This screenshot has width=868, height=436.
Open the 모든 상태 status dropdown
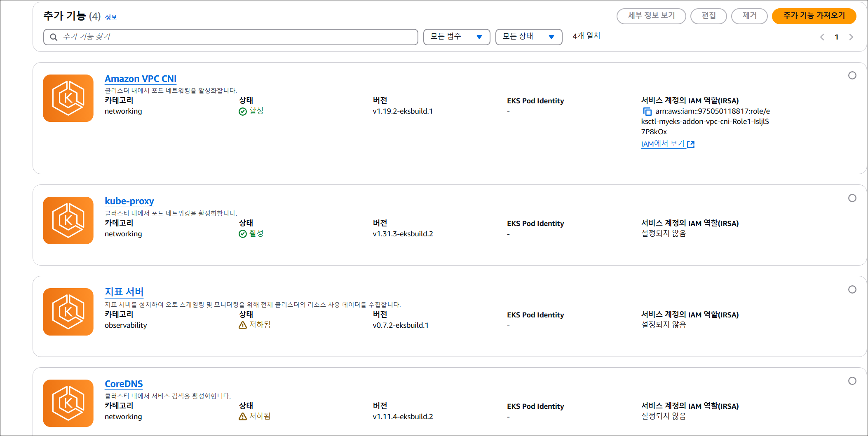529,37
